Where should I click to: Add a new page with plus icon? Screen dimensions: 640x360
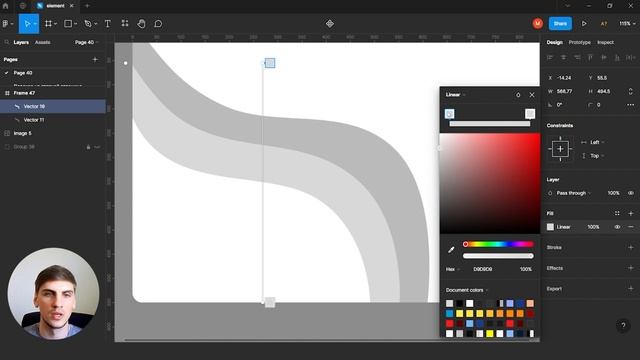(95, 60)
